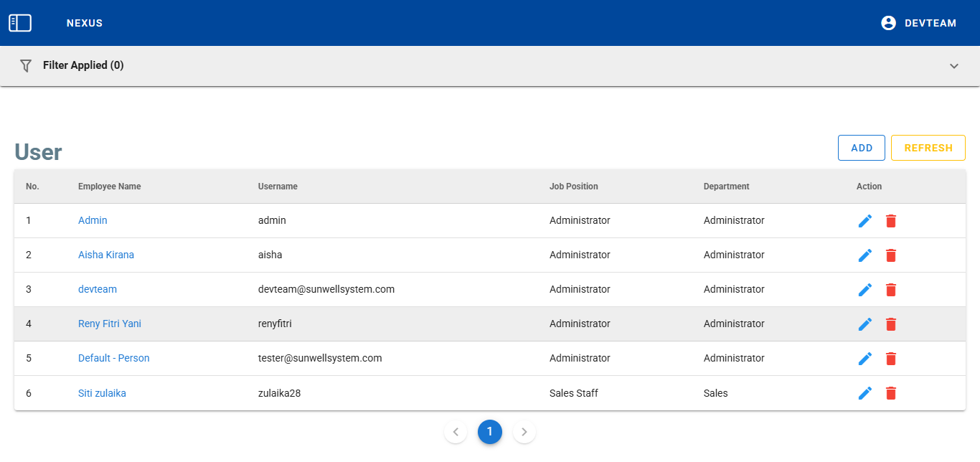Screen dimensions: 980x462
Task: Click the REFRESH button
Action: point(928,148)
